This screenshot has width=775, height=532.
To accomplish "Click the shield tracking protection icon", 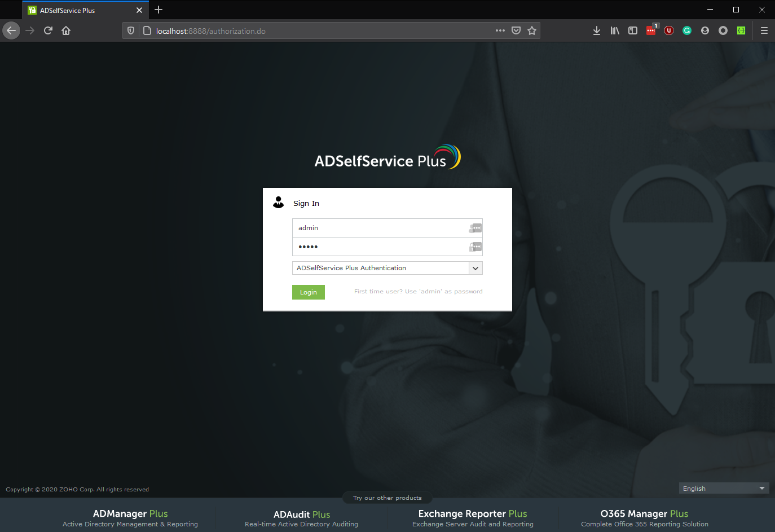I will (x=130, y=30).
